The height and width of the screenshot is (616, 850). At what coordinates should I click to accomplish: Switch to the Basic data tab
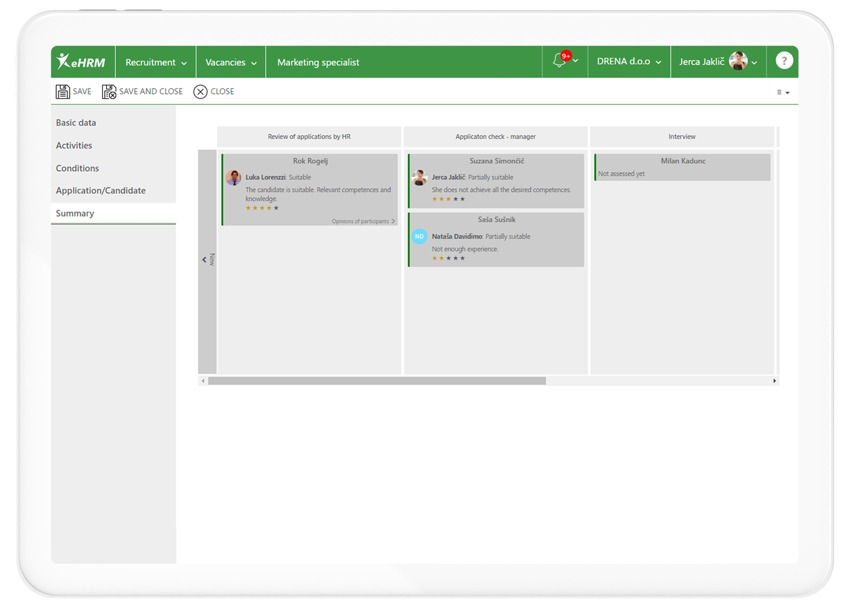(76, 122)
